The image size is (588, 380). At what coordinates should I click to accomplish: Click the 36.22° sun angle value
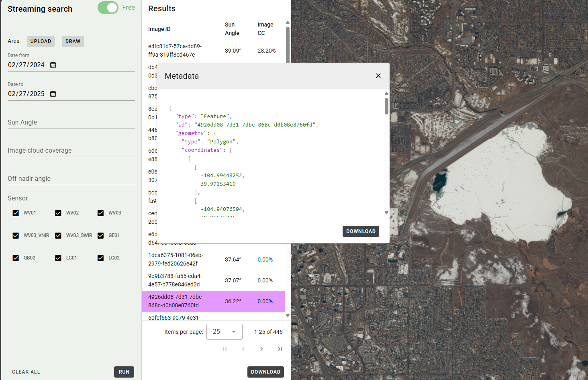click(x=233, y=301)
